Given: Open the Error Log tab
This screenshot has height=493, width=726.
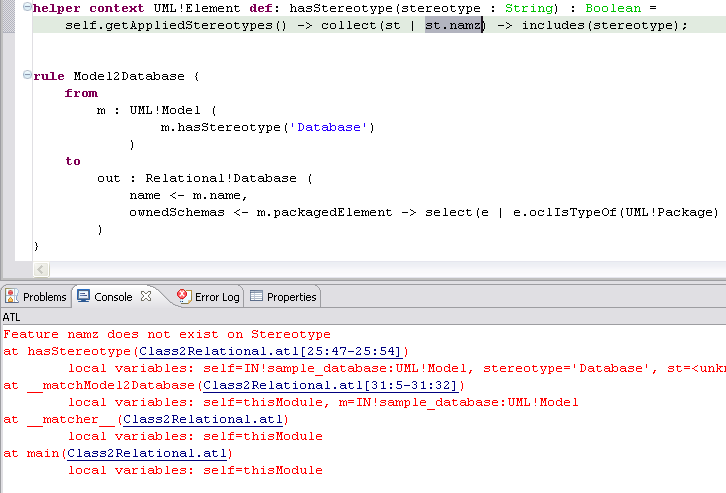Looking at the screenshot, I should pos(208,297).
